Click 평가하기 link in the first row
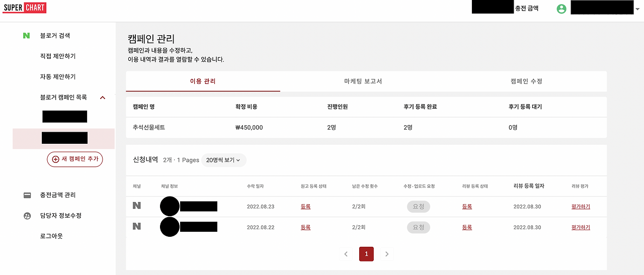Image resolution: width=644 pixels, height=275 pixels. (x=581, y=207)
